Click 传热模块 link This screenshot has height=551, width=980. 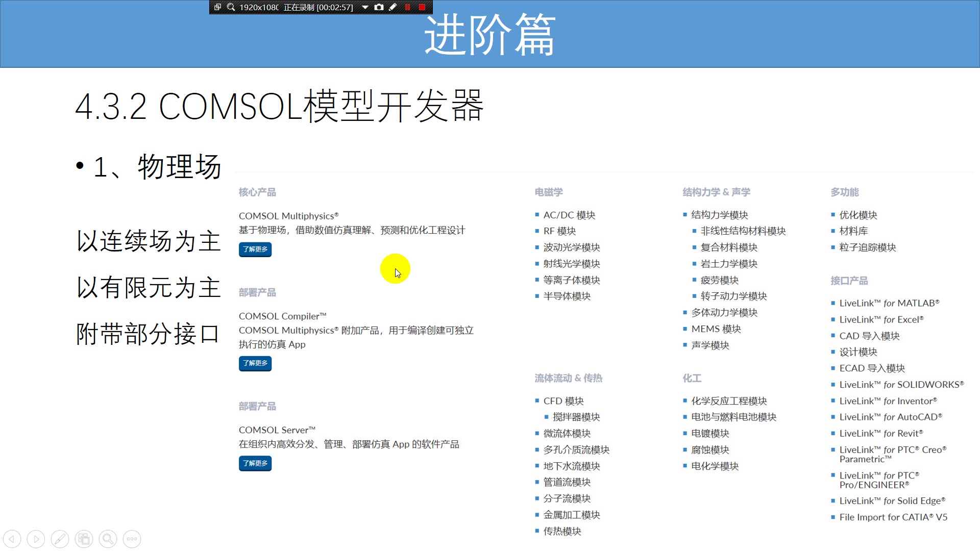[562, 531]
